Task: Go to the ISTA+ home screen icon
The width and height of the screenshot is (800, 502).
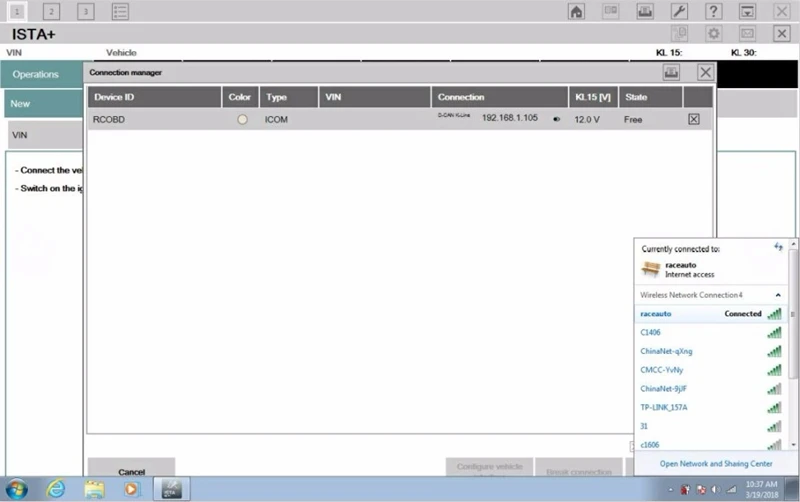Action: point(576,11)
